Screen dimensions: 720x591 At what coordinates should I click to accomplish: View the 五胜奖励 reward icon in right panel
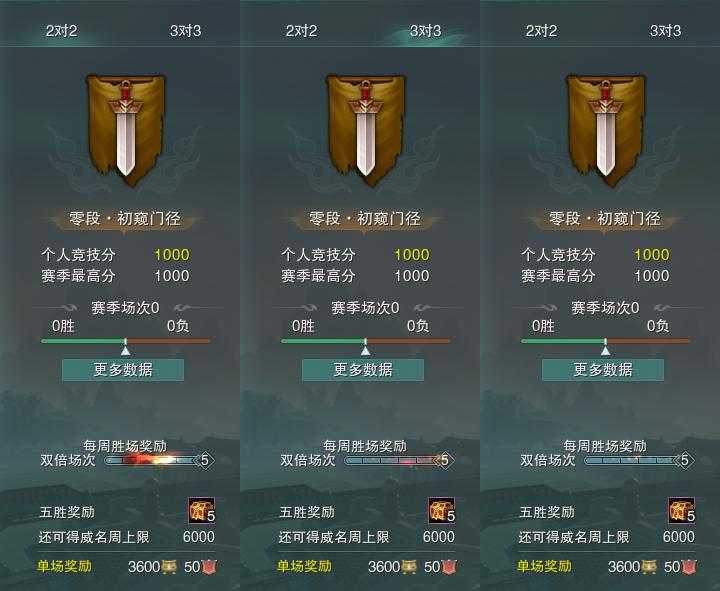681,511
